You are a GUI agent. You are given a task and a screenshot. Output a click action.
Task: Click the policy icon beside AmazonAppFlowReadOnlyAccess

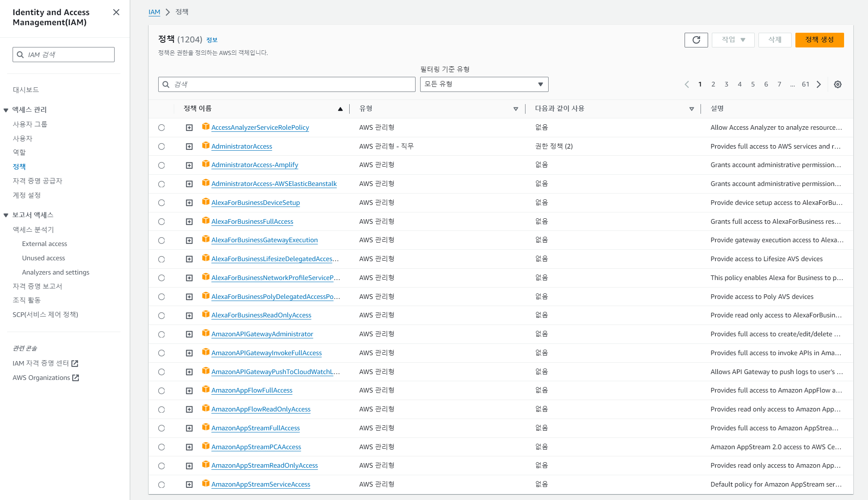(x=206, y=408)
